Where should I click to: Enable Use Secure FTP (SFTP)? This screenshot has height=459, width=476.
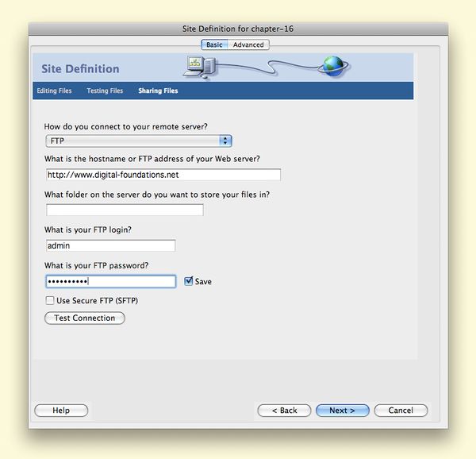point(51,301)
